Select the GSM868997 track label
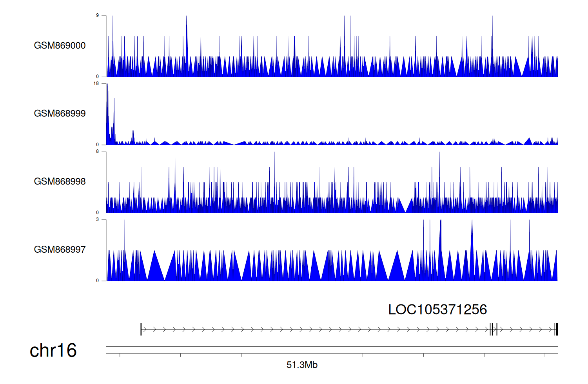Image resolution: width=588 pixels, height=384 pixels. click(x=60, y=250)
